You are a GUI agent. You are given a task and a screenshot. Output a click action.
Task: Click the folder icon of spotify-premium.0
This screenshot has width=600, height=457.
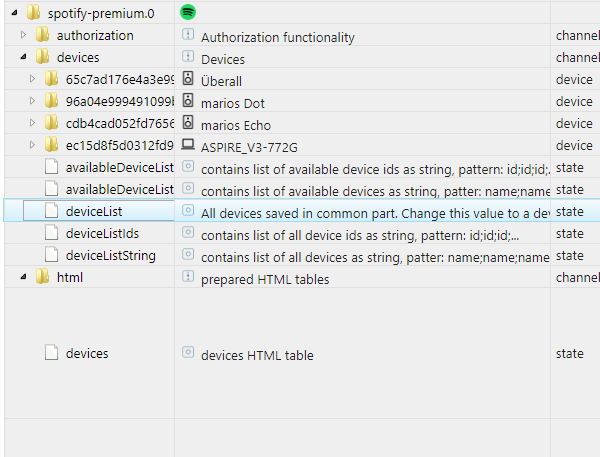tap(33, 13)
